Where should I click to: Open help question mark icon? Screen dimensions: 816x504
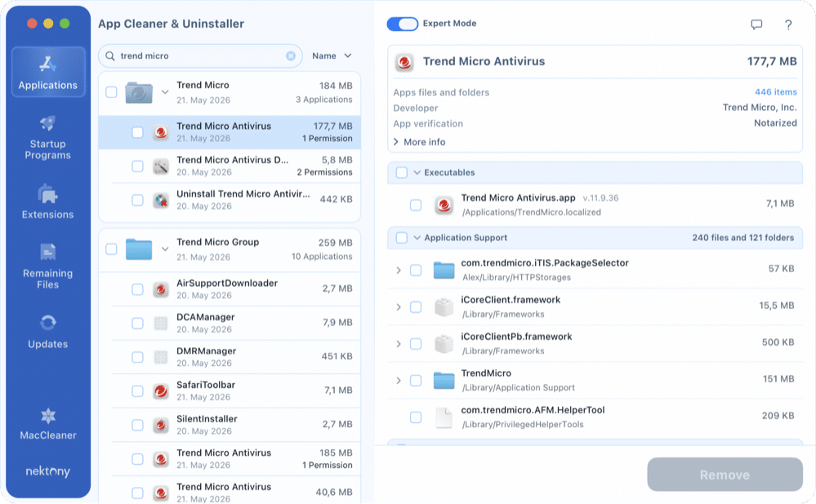click(x=788, y=25)
